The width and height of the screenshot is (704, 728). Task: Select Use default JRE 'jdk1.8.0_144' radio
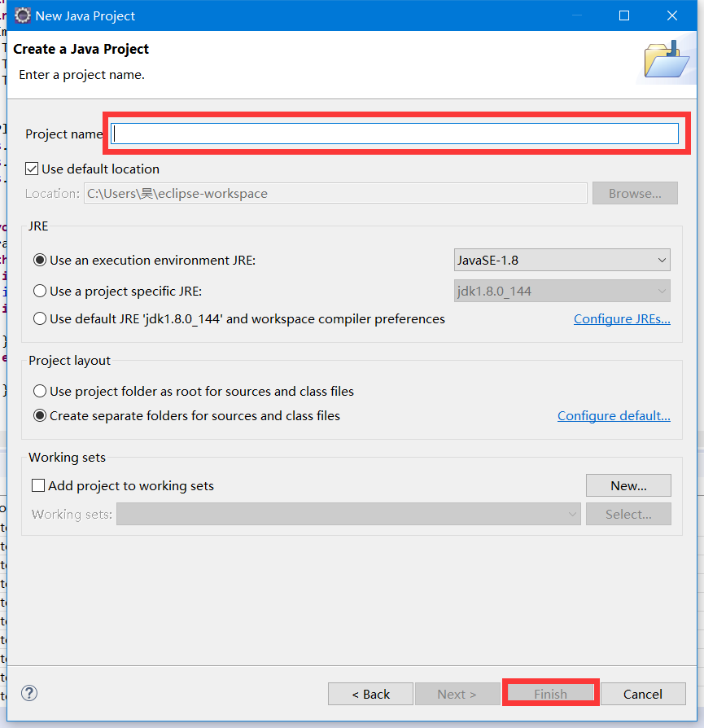click(x=40, y=318)
